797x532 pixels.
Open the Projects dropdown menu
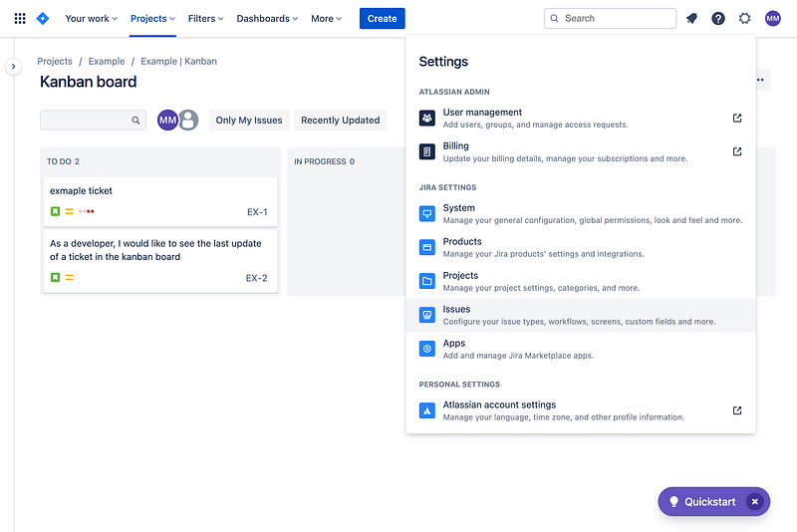pyautogui.click(x=152, y=19)
